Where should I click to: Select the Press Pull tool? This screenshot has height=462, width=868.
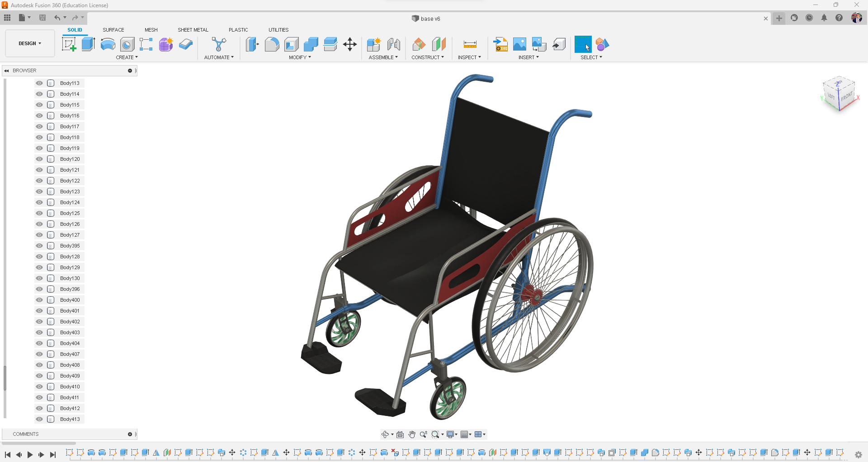coord(252,44)
